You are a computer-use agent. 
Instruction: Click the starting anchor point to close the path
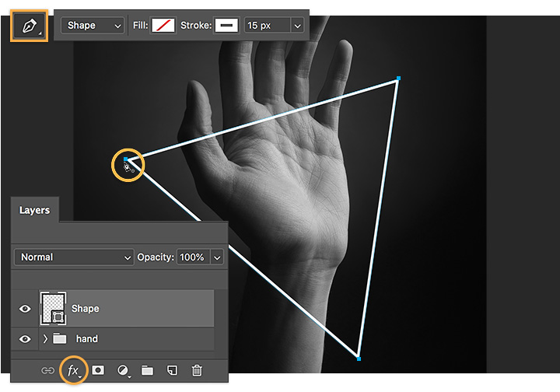[125, 159]
